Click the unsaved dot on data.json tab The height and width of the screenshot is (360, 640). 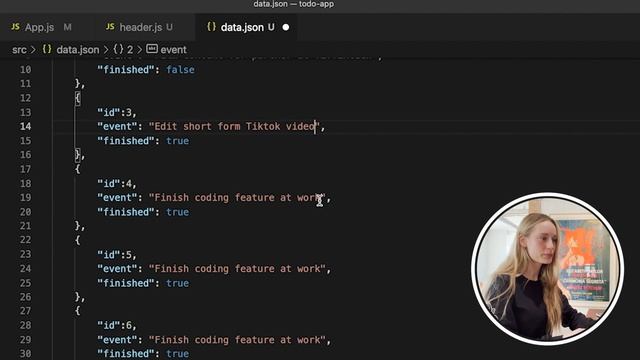286,27
